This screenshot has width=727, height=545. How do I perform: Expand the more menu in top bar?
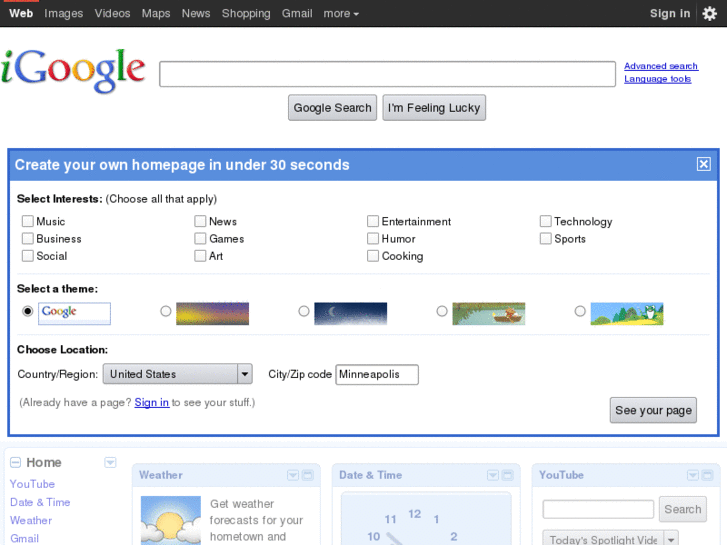[341, 13]
